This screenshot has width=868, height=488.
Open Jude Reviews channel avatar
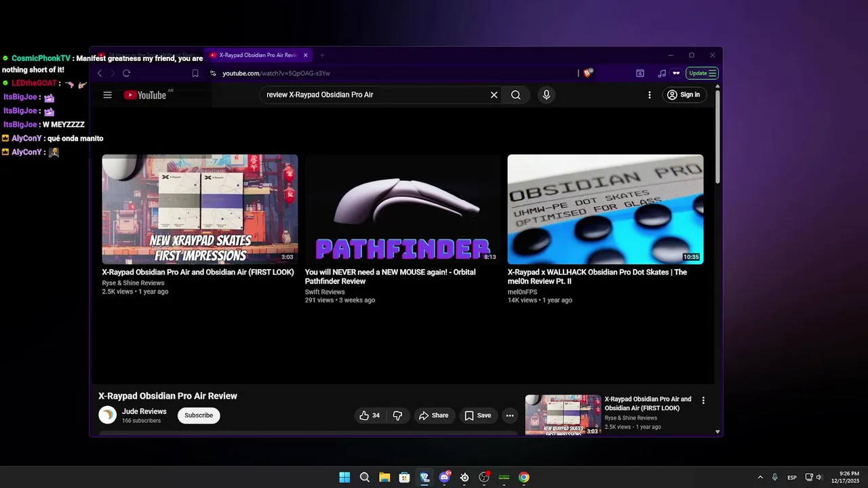107,415
